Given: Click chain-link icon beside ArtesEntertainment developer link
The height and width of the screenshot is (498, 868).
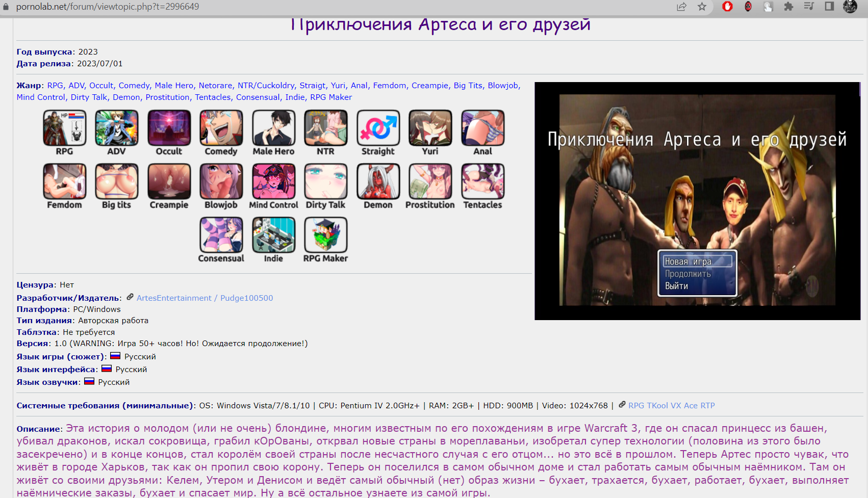Looking at the screenshot, I should (x=130, y=297).
